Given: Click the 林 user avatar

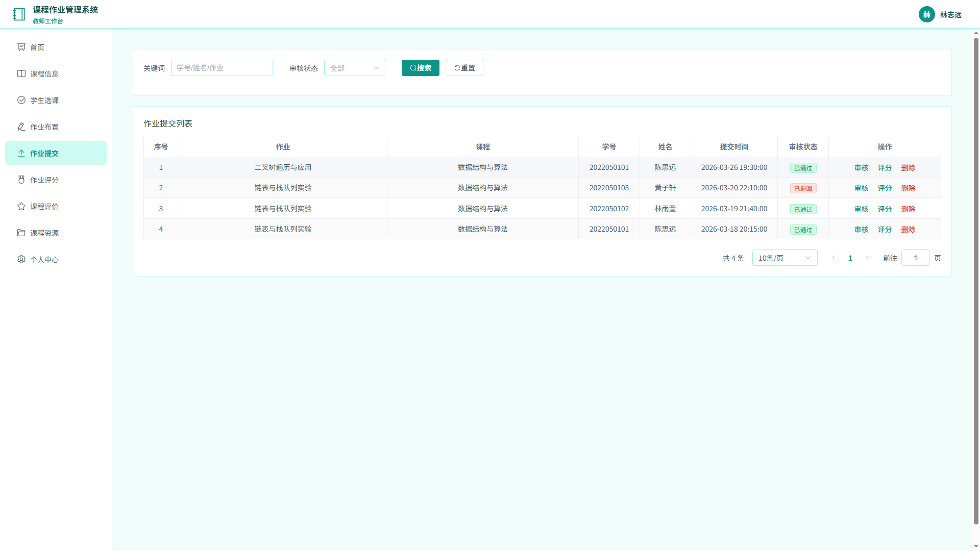Looking at the screenshot, I should click(926, 14).
